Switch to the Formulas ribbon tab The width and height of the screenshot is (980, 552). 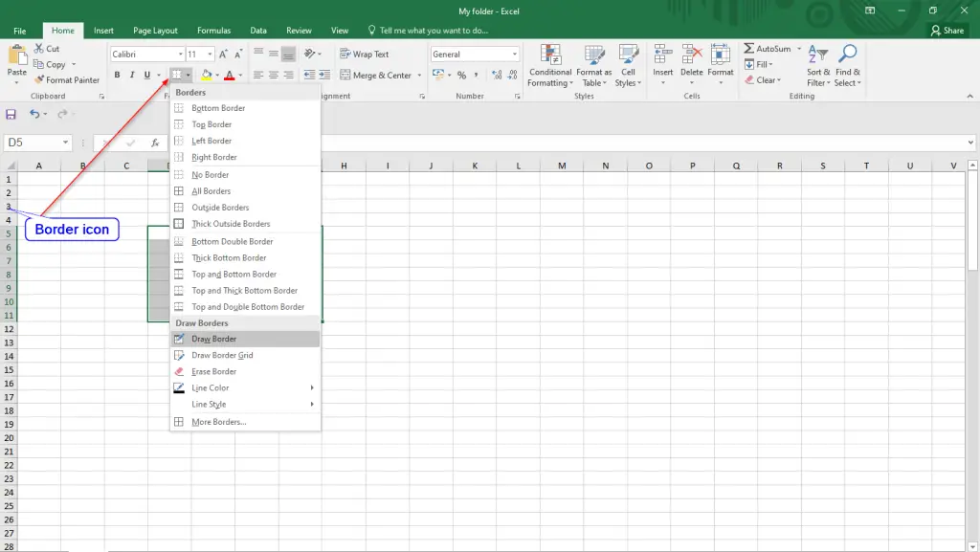coord(213,30)
